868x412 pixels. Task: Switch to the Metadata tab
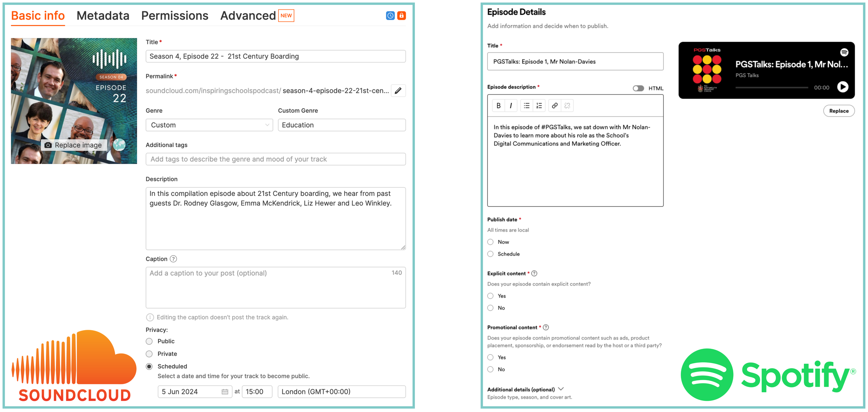pyautogui.click(x=103, y=16)
